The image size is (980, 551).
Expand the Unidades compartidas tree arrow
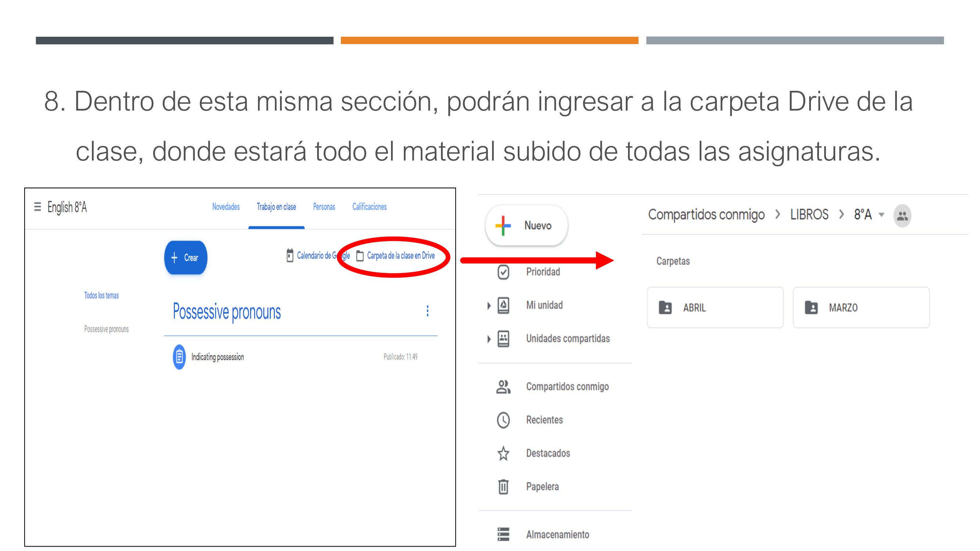coord(489,339)
